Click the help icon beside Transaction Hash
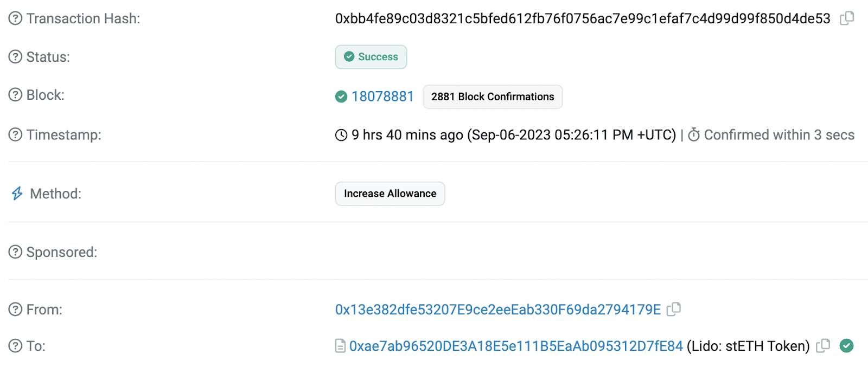The image size is (868, 367). (15, 18)
